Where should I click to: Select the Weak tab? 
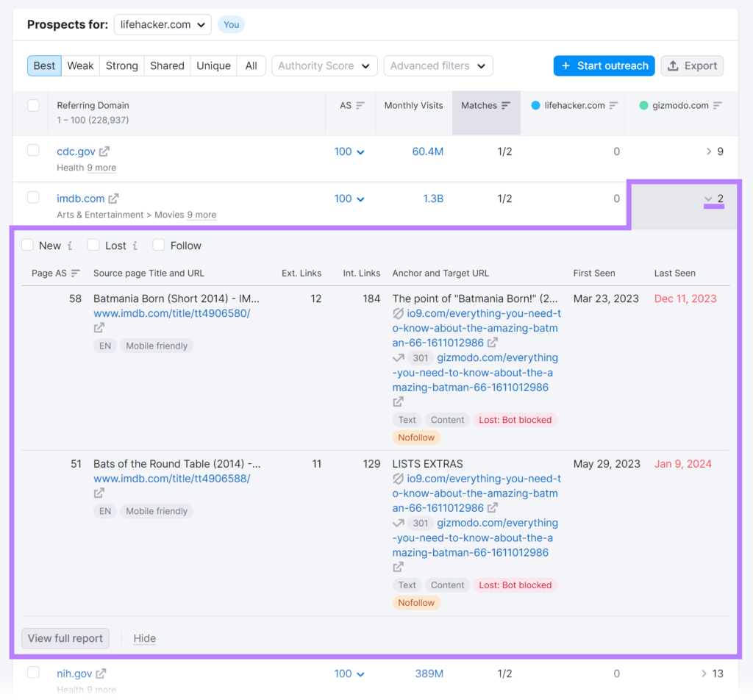coord(80,65)
